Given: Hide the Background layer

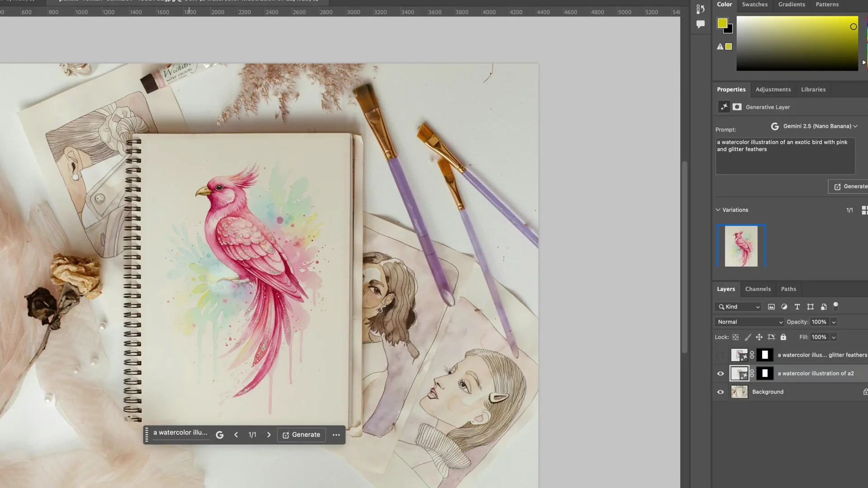Looking at the screenshot, I should tap(720, 392).
